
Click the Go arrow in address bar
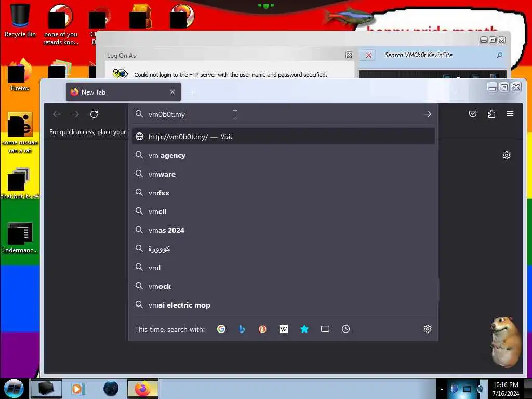[428, 114]
